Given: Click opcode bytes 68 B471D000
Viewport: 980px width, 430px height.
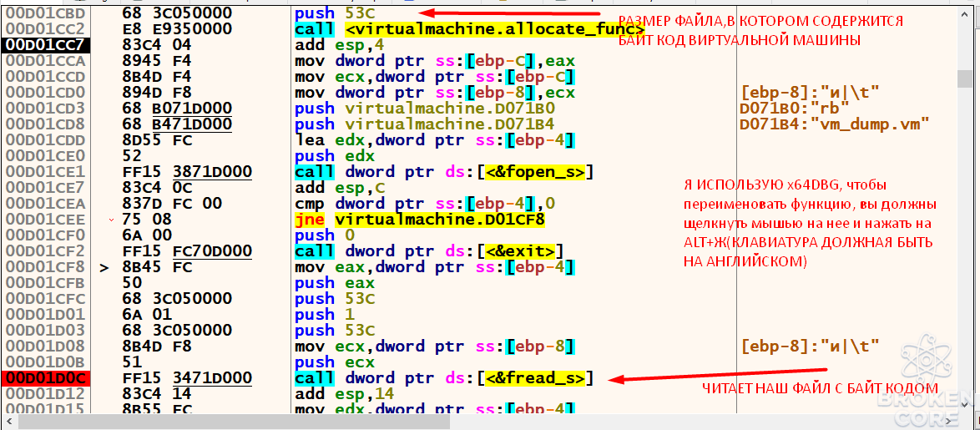Looking at the screenshot, I should coord(177,124).
